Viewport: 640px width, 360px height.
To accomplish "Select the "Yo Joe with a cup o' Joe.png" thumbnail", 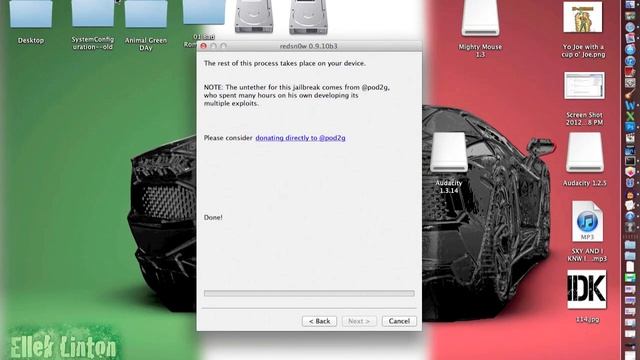I will point(583,17).
